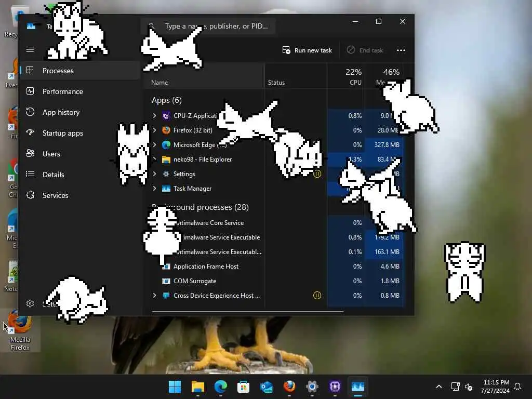
Task: Open the notification bell
Action: 518,387
